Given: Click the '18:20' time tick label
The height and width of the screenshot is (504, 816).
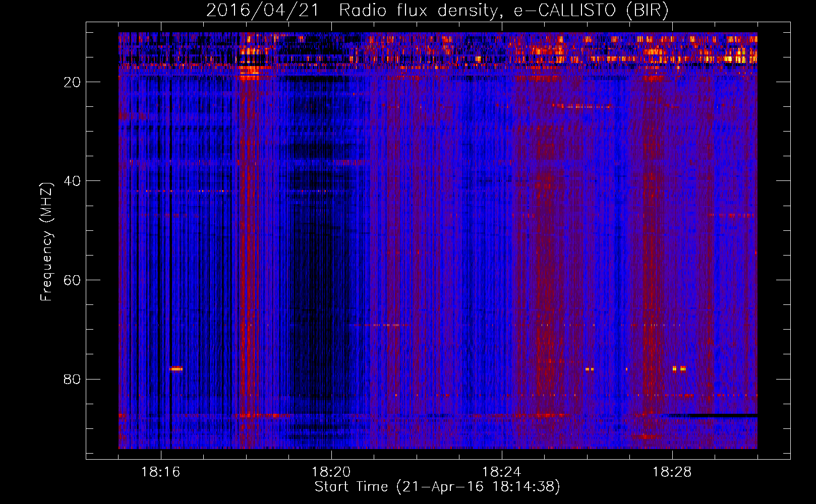Looking at the screenshot, I should [x=331, y=472].
